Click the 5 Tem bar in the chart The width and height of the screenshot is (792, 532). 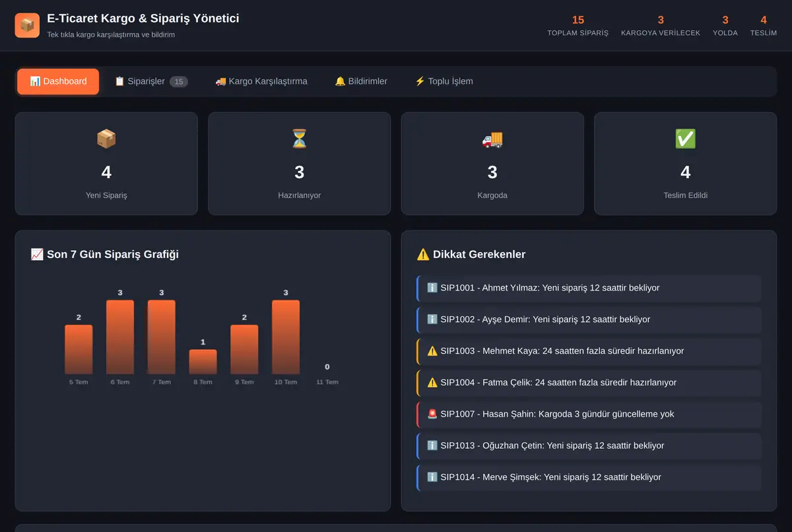(x=79, y=350)
